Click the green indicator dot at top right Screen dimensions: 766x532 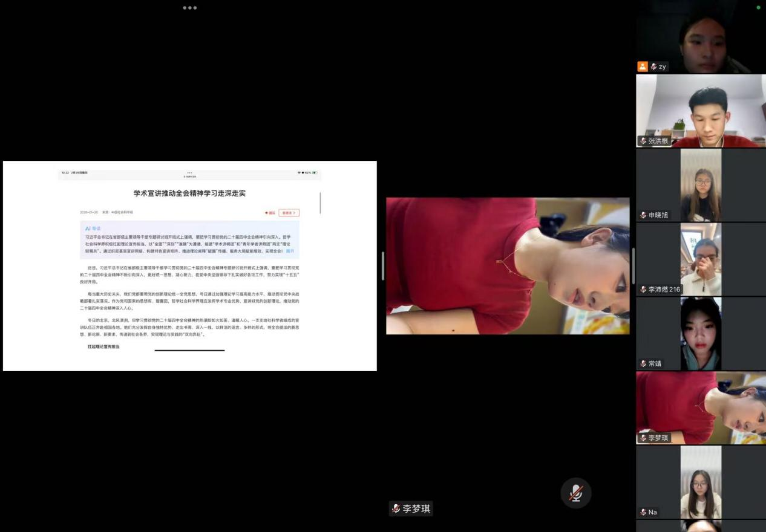[x=758, y=8]
